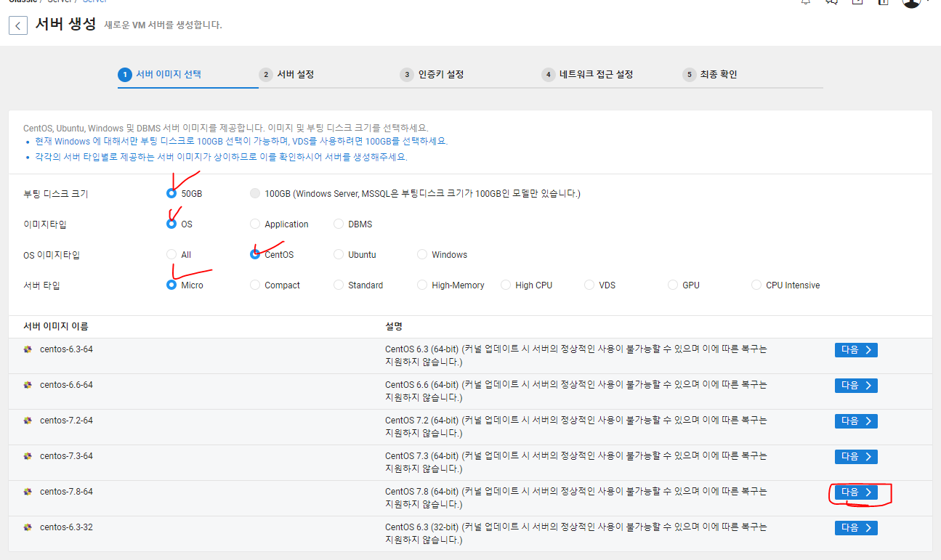Pick the Micro server type
This screenshot has width=941, height=560.
point(171,285)
